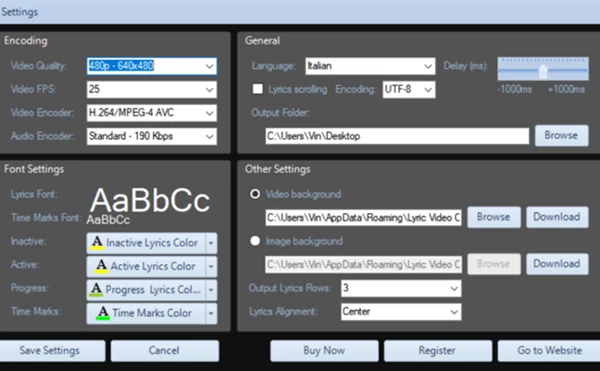The image size is (600, 371).
Task: Expand the Time Marks Color arrow
Action: click(211, 314)
